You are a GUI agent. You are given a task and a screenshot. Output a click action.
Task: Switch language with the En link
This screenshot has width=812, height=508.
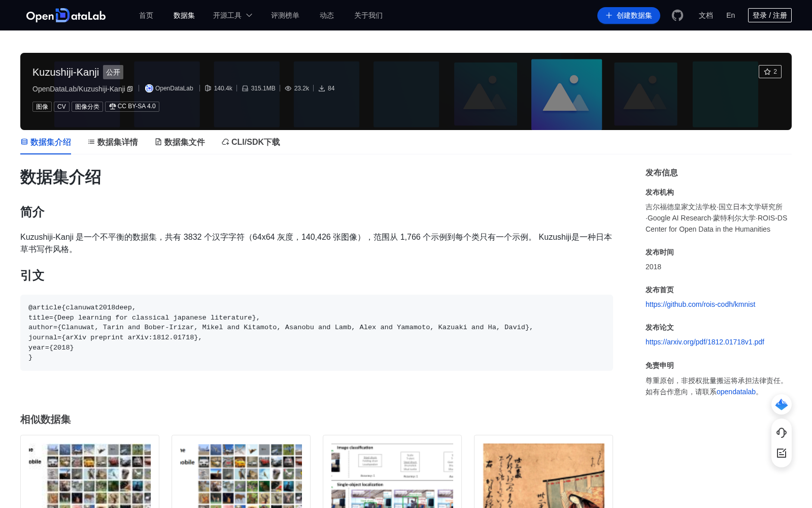tap(731, 15)
